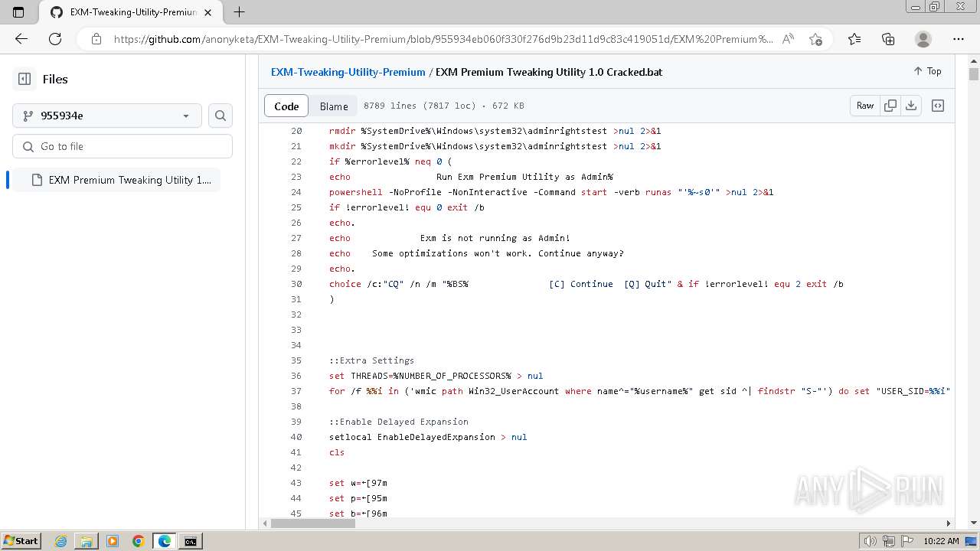980x551 pixels.
Task: View site info via the lock icon
Action: 96,39
